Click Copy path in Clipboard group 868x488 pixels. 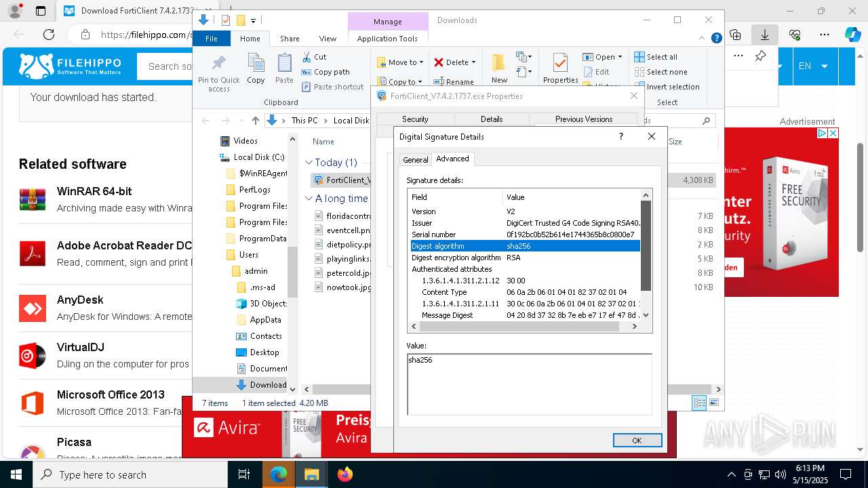(x=325, y=72)
